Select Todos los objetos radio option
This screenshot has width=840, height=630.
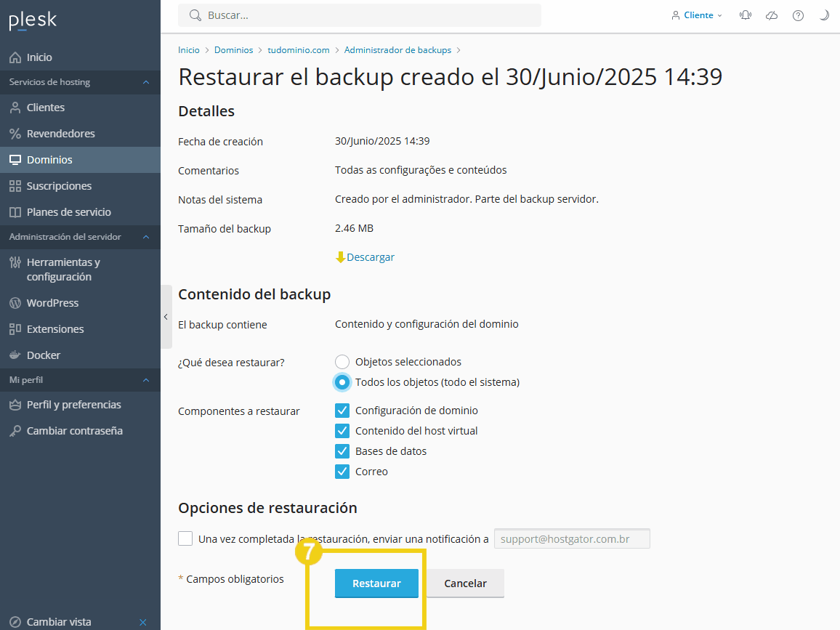click(342, 382)
